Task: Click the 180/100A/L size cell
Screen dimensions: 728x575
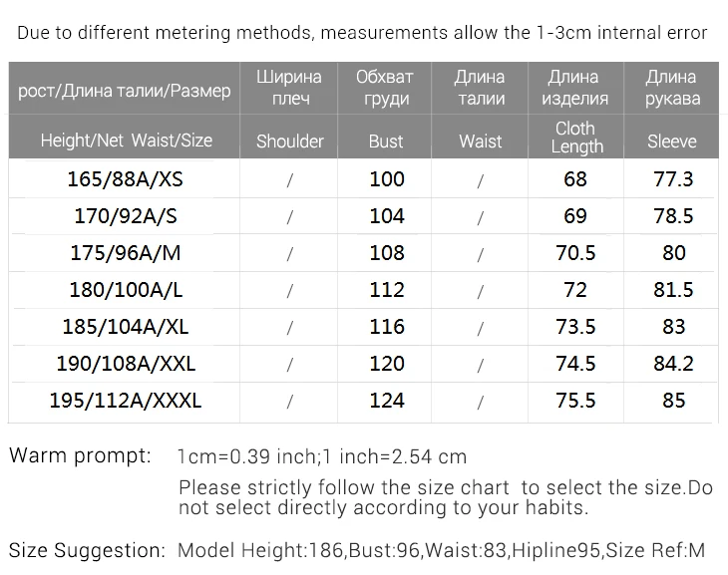Action: pos(126,290)
